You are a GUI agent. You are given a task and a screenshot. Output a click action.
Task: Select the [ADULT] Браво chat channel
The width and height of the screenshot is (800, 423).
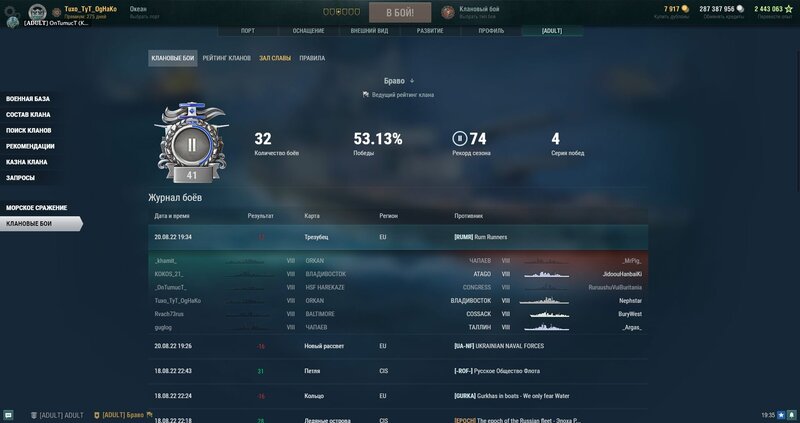coord(123,415)
